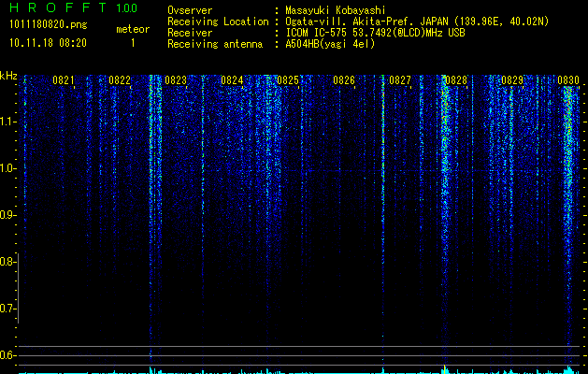The width and height of the screenshot is (588, 374).
Task: Click the 1.1 frequency axis label
Action: 7,122
